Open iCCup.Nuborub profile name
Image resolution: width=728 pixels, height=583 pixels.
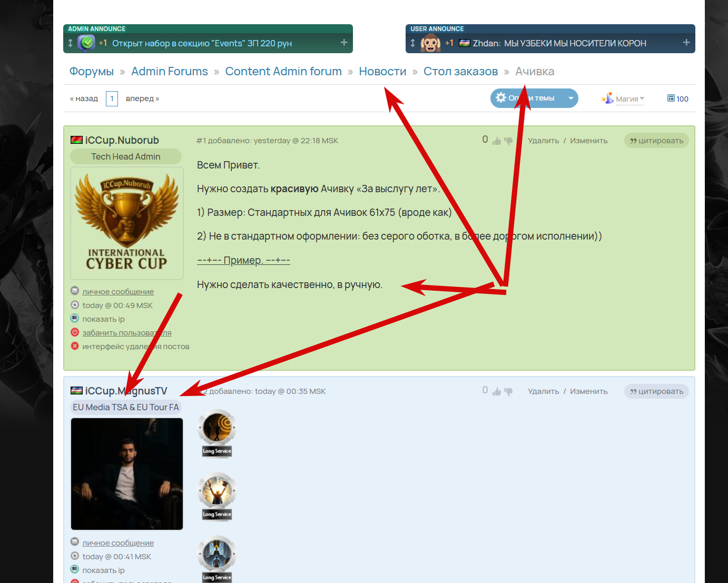[x=122, y=140]
